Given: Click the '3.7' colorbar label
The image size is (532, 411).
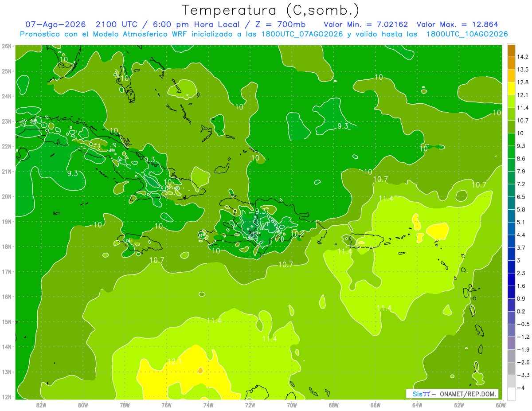Looking at the screenshot, I should [x=521, y=248].
